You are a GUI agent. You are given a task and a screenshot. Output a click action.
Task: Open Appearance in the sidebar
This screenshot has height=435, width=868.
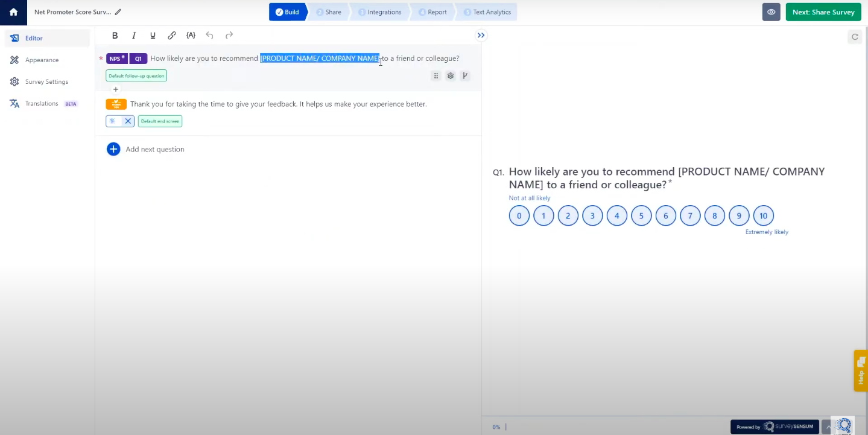42,60
